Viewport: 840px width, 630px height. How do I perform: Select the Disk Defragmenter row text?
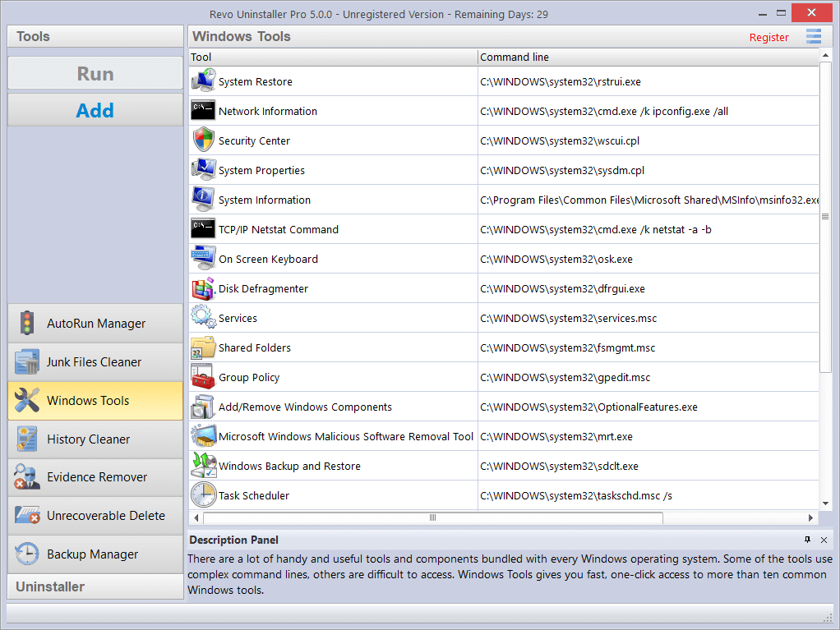click(x=264, y=288)
